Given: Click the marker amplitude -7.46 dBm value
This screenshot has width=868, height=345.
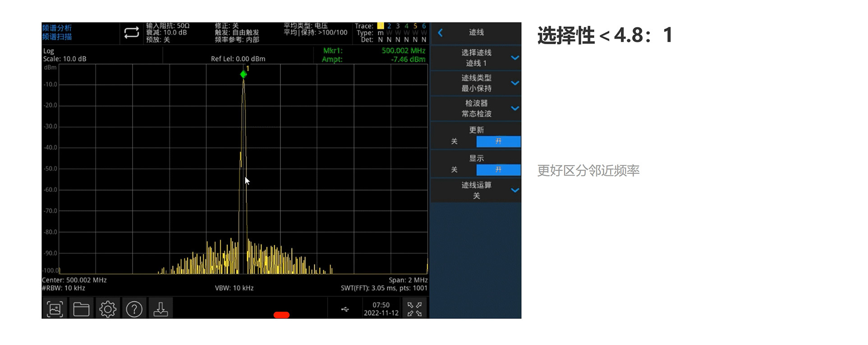Looking at the screenshot, I should (x=408, y=59).
